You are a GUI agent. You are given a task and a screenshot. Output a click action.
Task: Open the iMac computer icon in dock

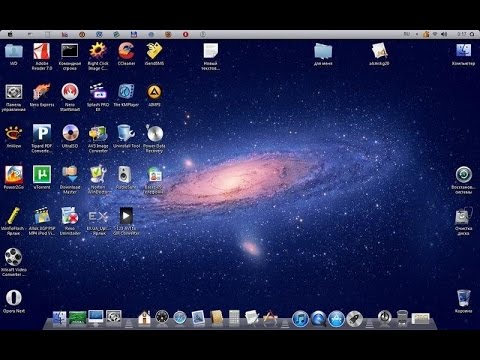point(96,318)
